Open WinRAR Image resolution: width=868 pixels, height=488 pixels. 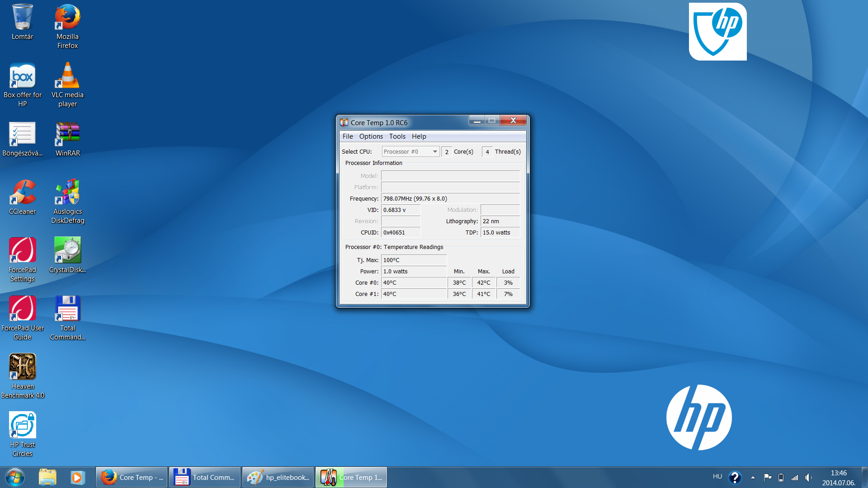coord(67,133)
